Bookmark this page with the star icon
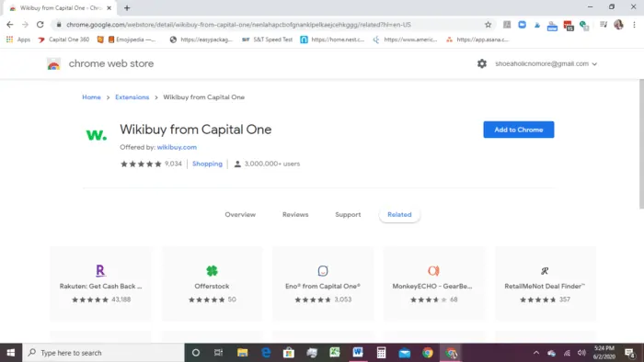The image size is (644, 362). click(x=488, y=25)
